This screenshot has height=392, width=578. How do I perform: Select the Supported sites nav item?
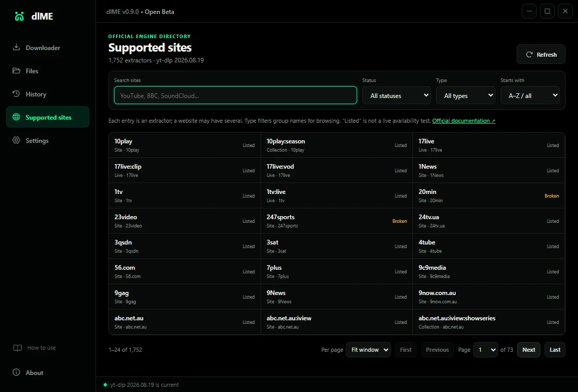[47, 117]
